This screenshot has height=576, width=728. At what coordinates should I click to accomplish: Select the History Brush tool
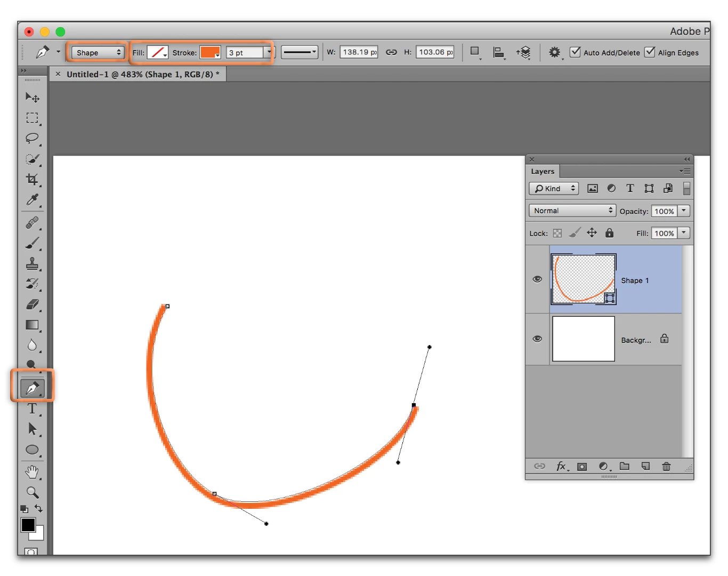click(x=32, y=284)
